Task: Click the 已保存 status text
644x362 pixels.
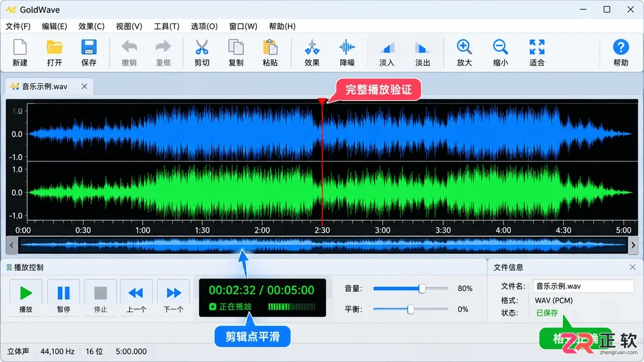Action: coord(547,313)
